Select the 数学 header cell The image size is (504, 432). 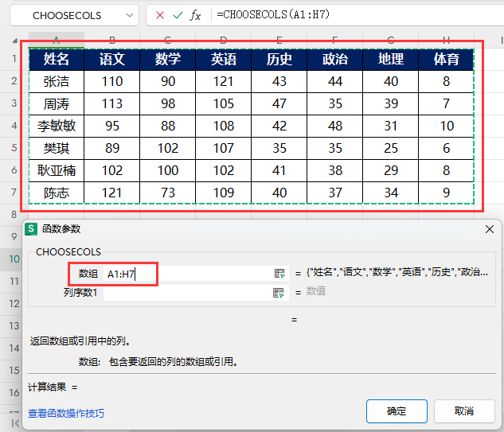point(168,59)
